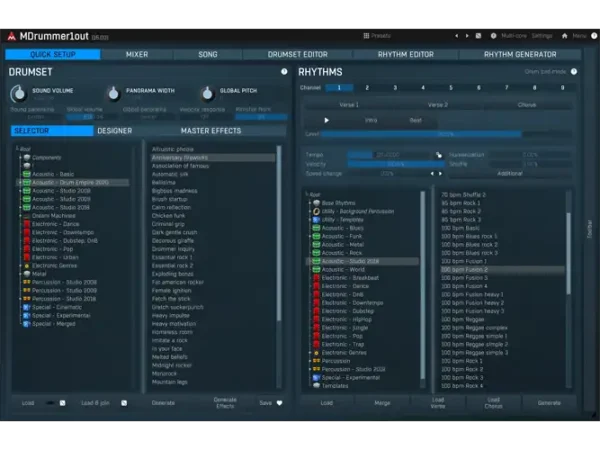Viewport: 600px width, 450px height.
Task: Click the info icon before Multi-core
Action: tap(494, 36)
